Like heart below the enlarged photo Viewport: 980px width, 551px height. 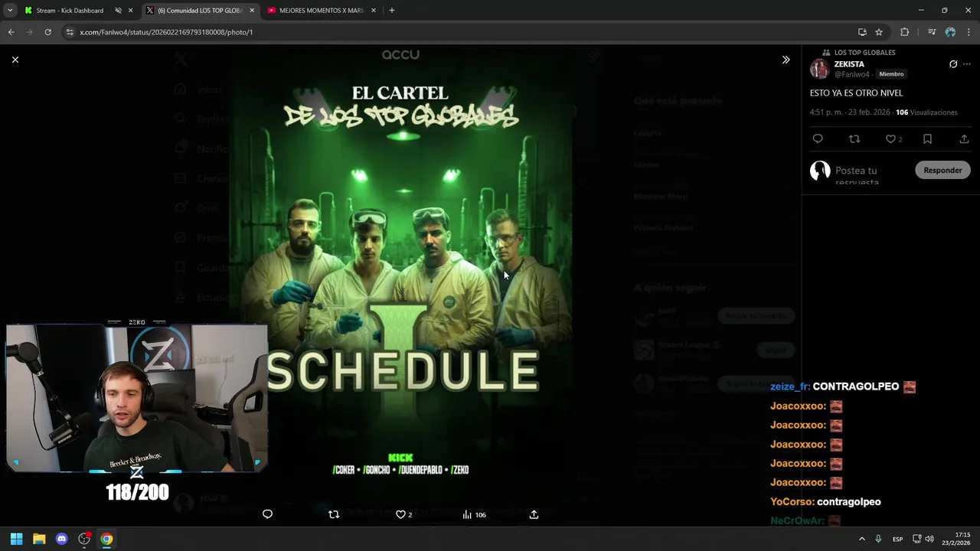point(400,514)
